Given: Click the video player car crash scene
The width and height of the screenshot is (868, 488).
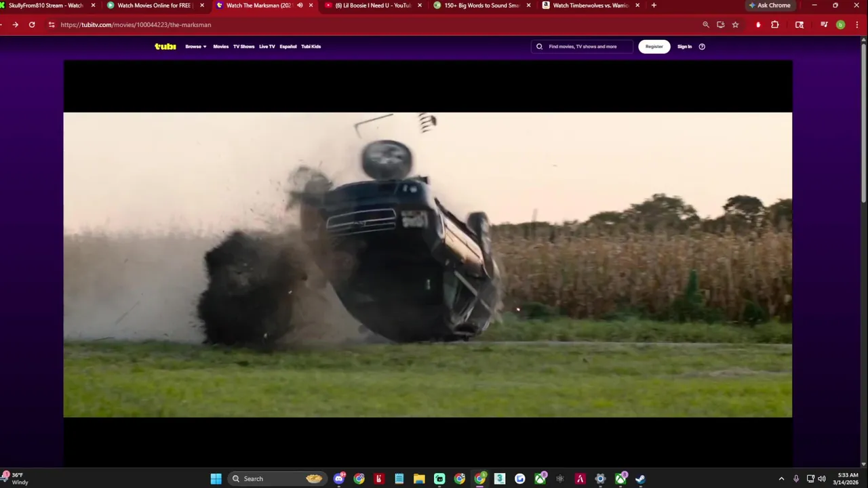Looking at the screenshot, I should tap(428, 264).
